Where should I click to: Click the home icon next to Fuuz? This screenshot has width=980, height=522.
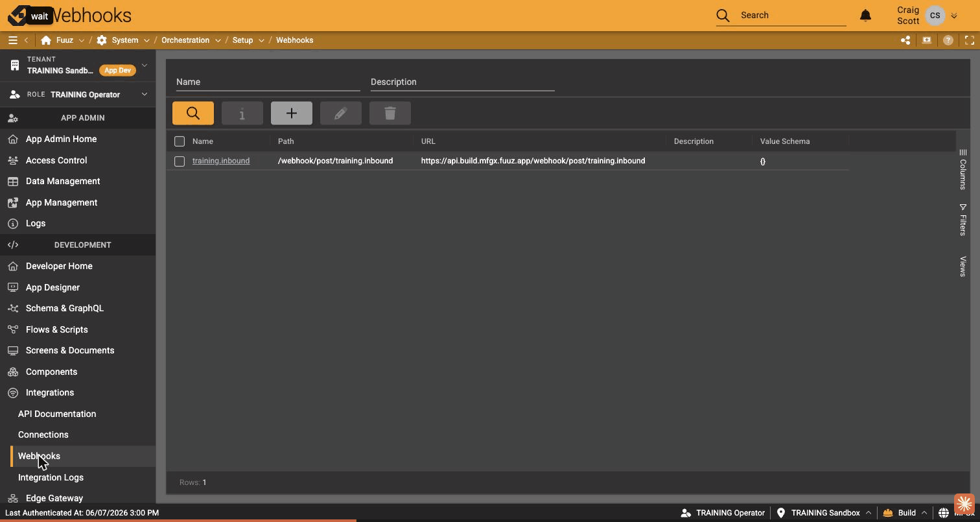46,40
